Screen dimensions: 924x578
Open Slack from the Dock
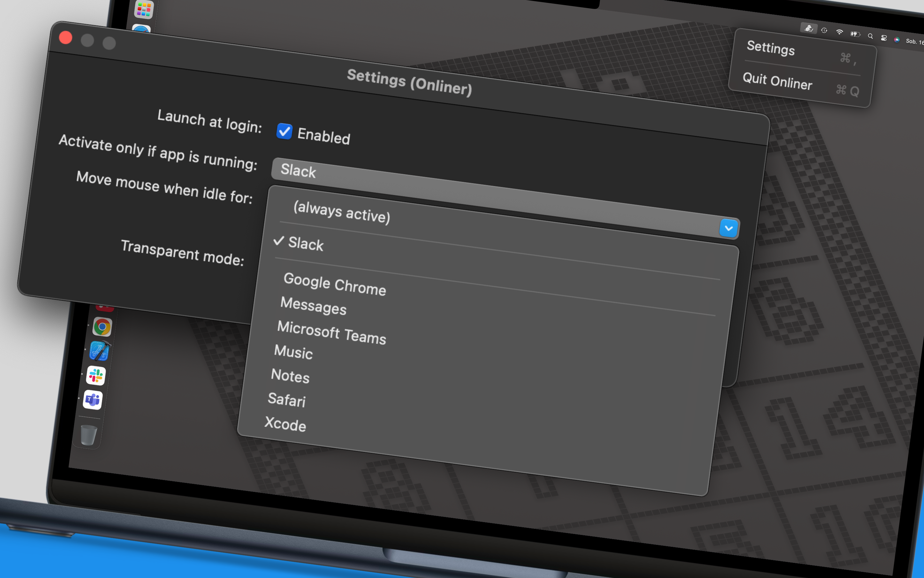(96, 376)
